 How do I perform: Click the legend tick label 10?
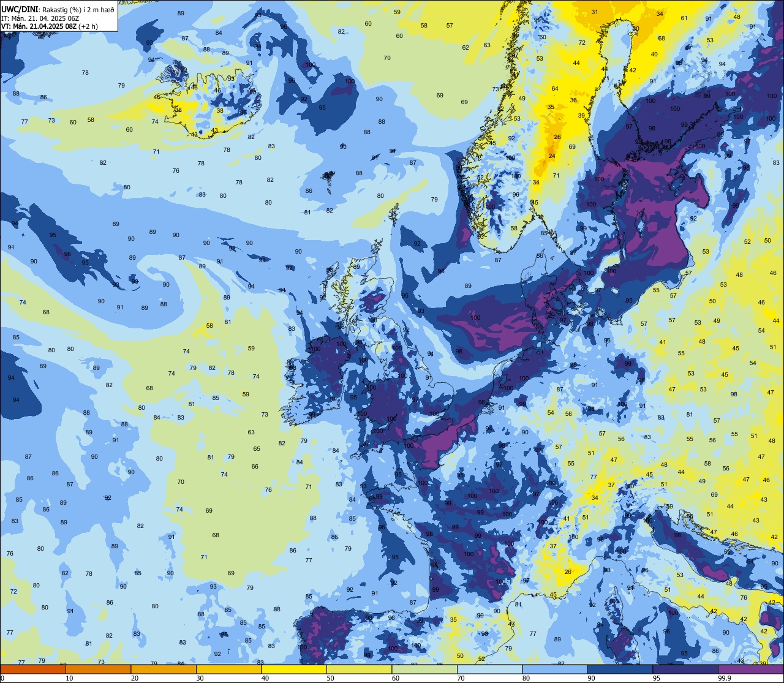[x=69, y=678]
